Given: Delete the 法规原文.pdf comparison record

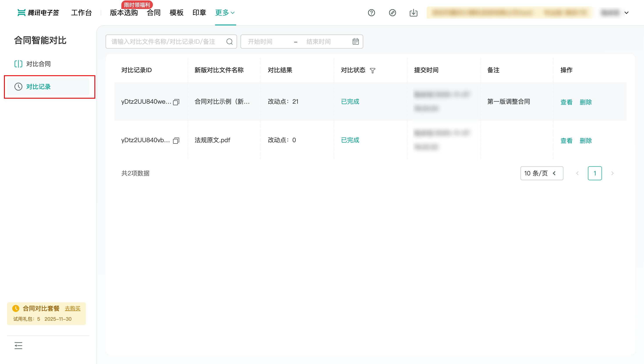Looking at the screenshot, I should point(586,140).
